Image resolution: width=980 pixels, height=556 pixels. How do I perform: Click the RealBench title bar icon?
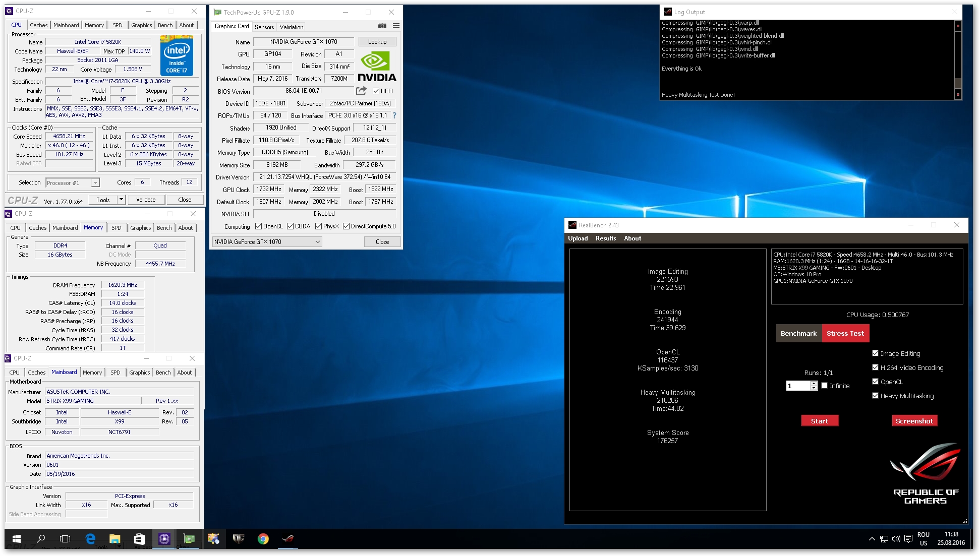click(x=572, y=225)
